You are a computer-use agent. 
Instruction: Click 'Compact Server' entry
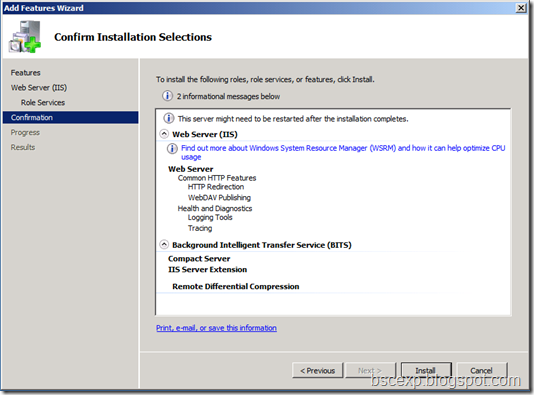(199, 259)
